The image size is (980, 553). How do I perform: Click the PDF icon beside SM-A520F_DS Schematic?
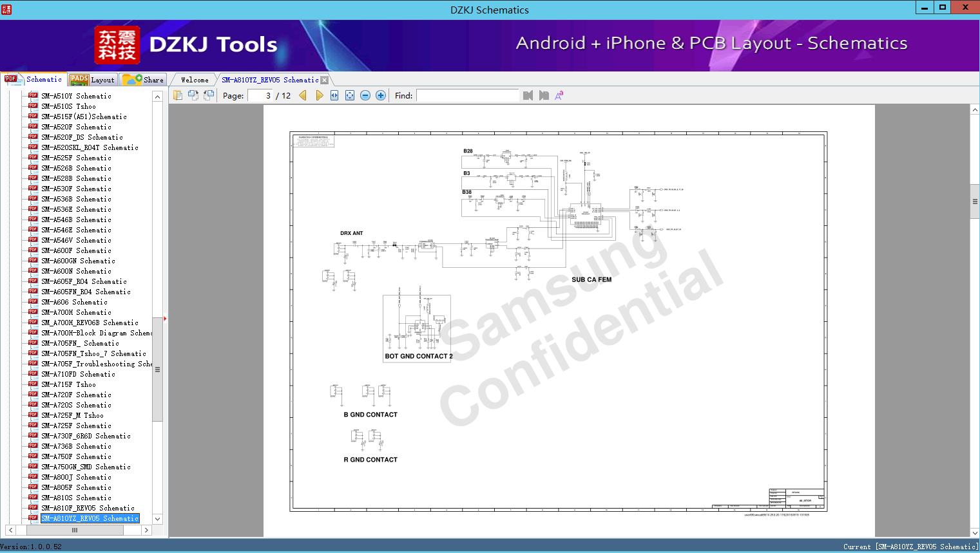pos(33,136)
